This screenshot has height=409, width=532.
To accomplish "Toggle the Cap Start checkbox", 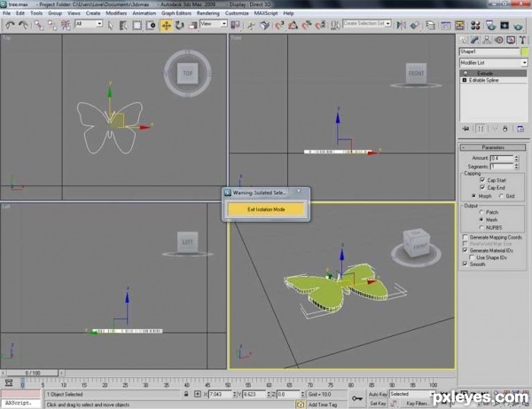I will pyautogui.click(x=482, y=180).
